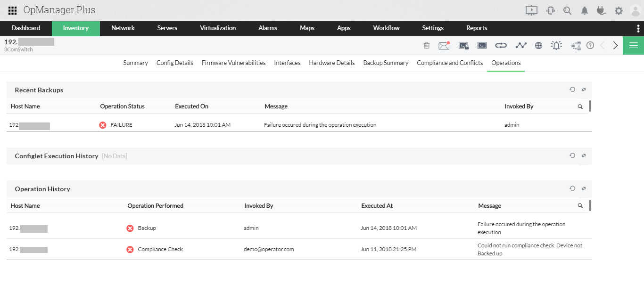This screenshot has height=302, width=644.
Task: Click the workflow icon next to the help icon
Action: coord(576,45)
